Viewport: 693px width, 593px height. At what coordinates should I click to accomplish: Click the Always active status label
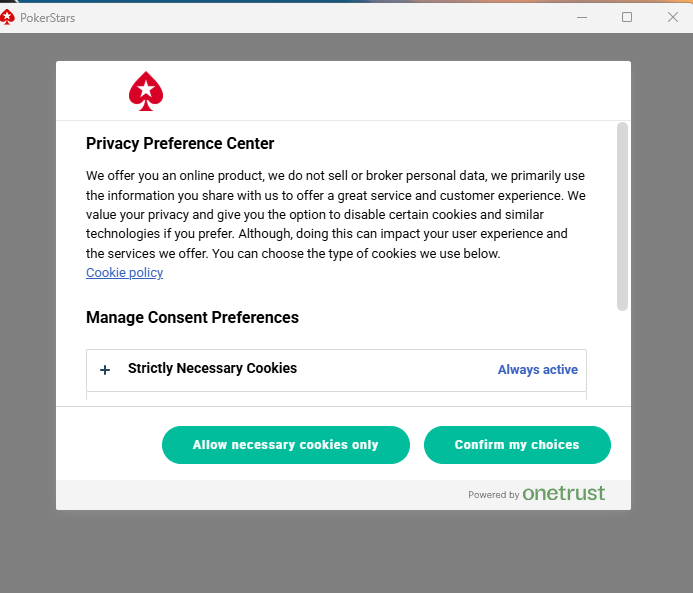[537, 370]
